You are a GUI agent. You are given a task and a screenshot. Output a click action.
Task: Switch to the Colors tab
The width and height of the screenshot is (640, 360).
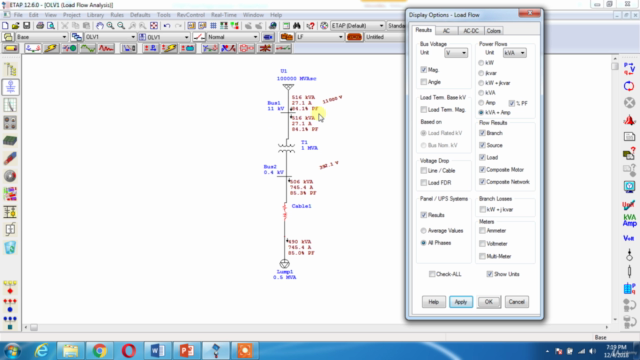[x=493, y=31]
